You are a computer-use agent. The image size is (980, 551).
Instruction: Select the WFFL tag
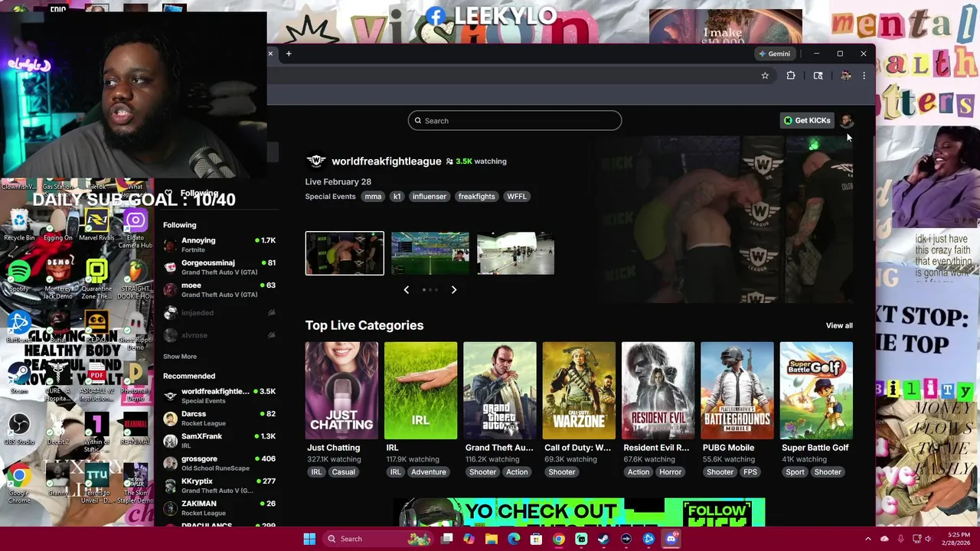[517, 197]
